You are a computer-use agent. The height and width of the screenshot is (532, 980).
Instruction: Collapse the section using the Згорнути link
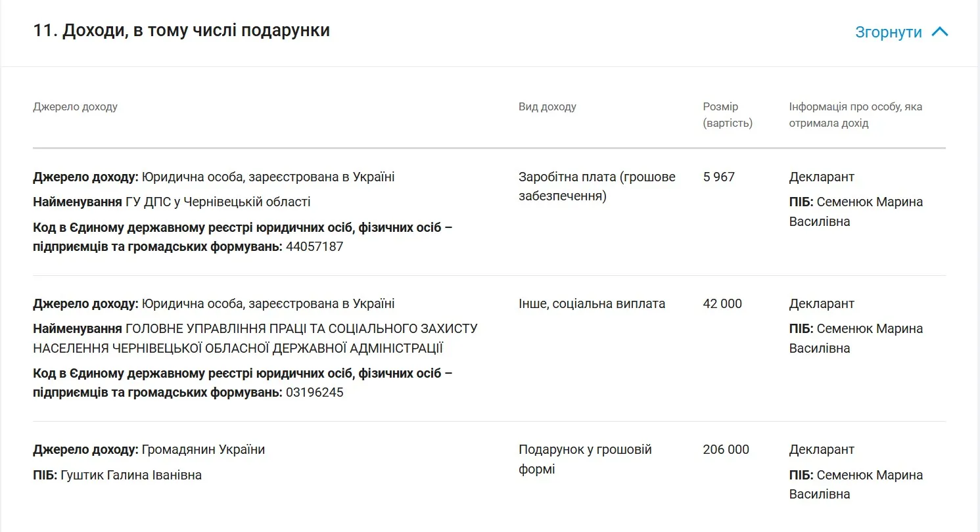click(888, 32)
